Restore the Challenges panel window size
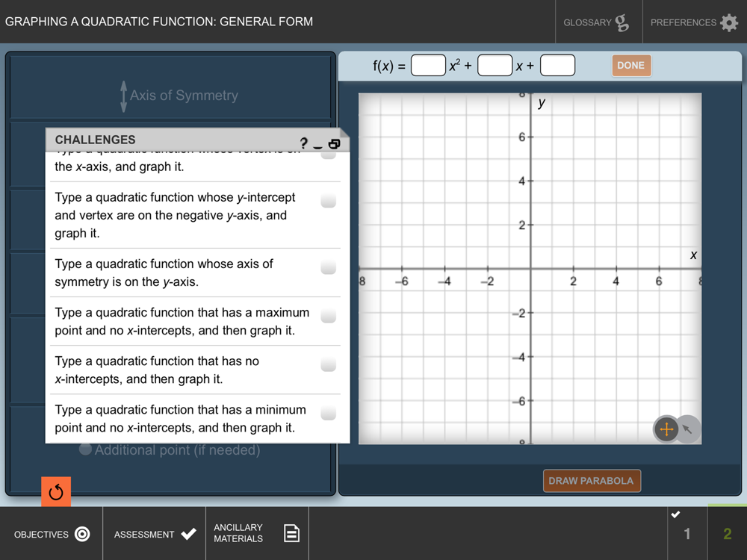Screen dimensions: 747x560 click(x=334, y=143)
